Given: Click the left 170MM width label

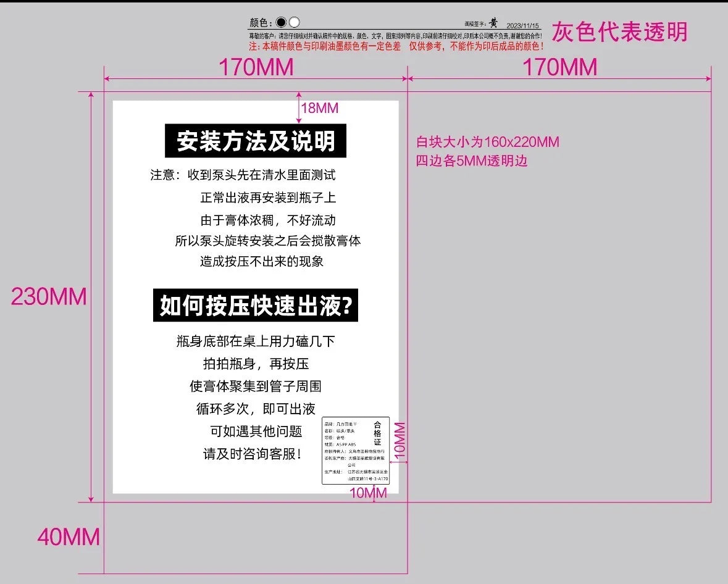Looking at the screenshot, I should 256,67.
